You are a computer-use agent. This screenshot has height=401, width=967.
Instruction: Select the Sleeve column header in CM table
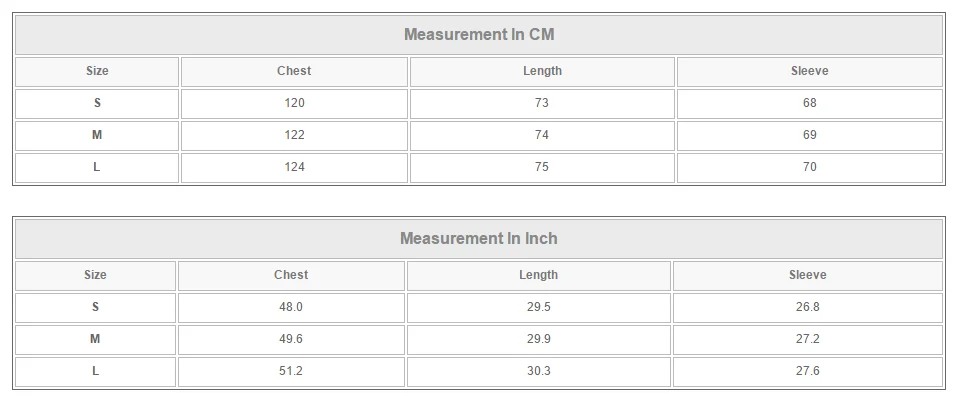(810, 72)
